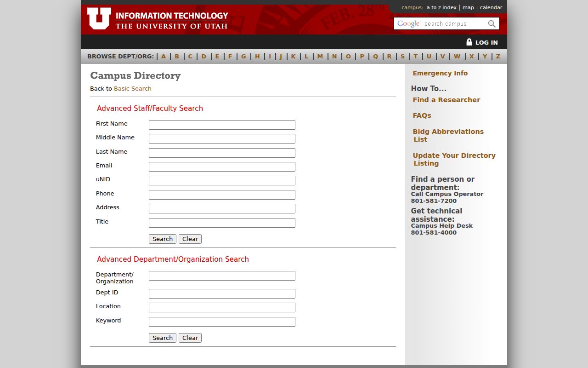Click the Dept ID input field
The width and height of the screenshot is (588, 368).
(222, 293)
